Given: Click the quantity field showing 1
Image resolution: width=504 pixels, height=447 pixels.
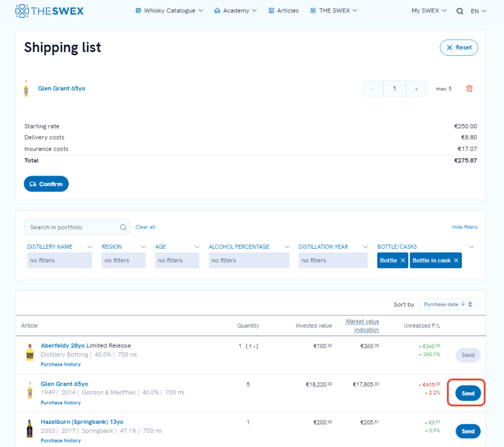Looking at the screenshot, I should 395,89.
